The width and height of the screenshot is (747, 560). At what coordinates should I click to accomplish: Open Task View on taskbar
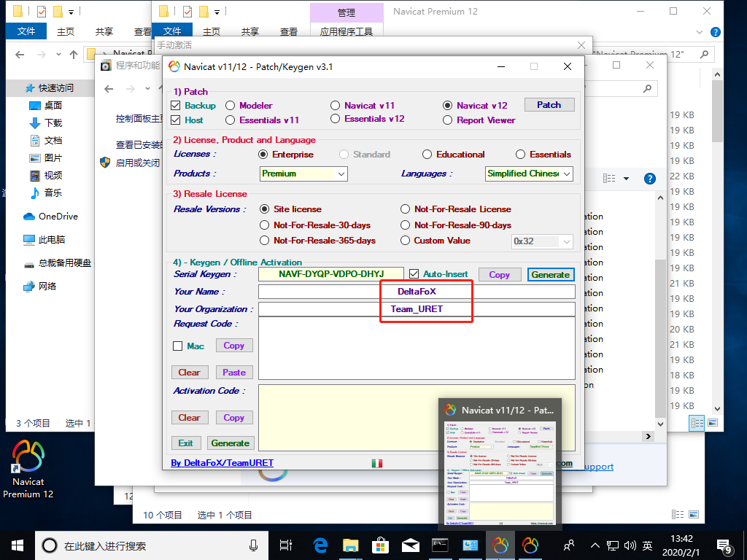[x=286, y=545]
